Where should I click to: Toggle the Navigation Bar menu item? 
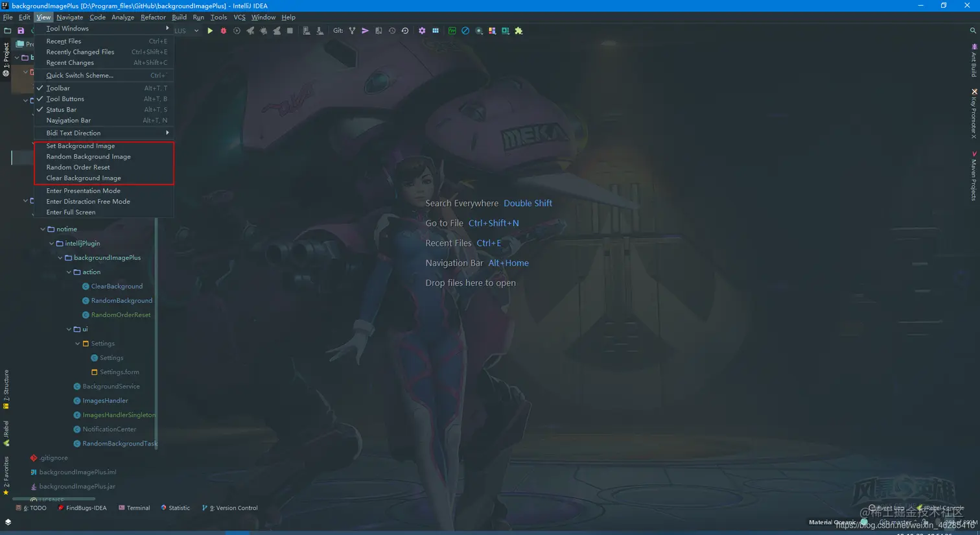click(104, 121)
